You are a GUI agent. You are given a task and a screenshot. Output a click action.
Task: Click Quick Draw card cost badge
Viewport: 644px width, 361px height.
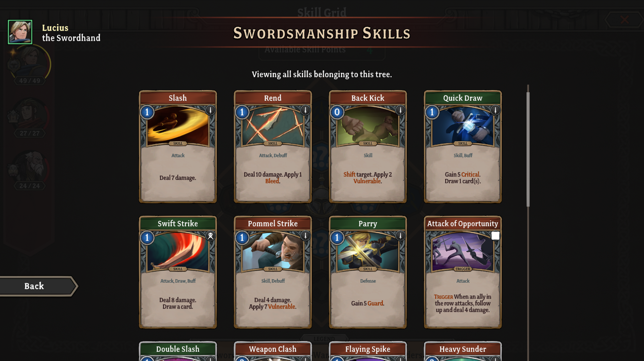[x=432, y=112]
